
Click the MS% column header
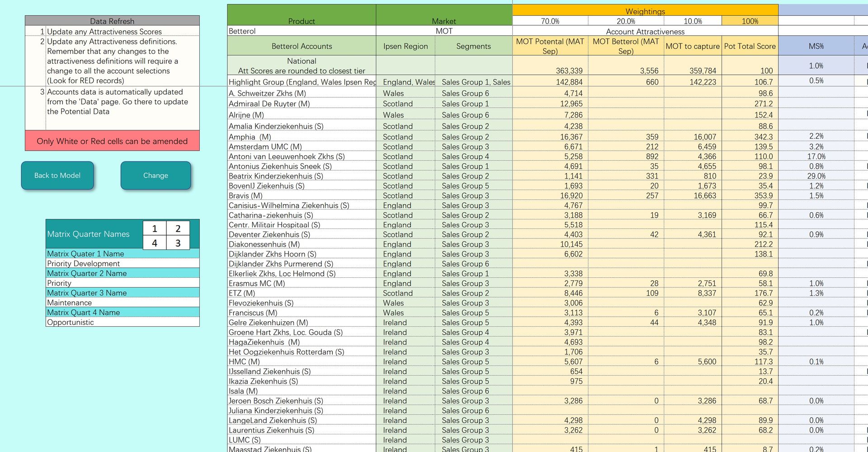point(816,46)
